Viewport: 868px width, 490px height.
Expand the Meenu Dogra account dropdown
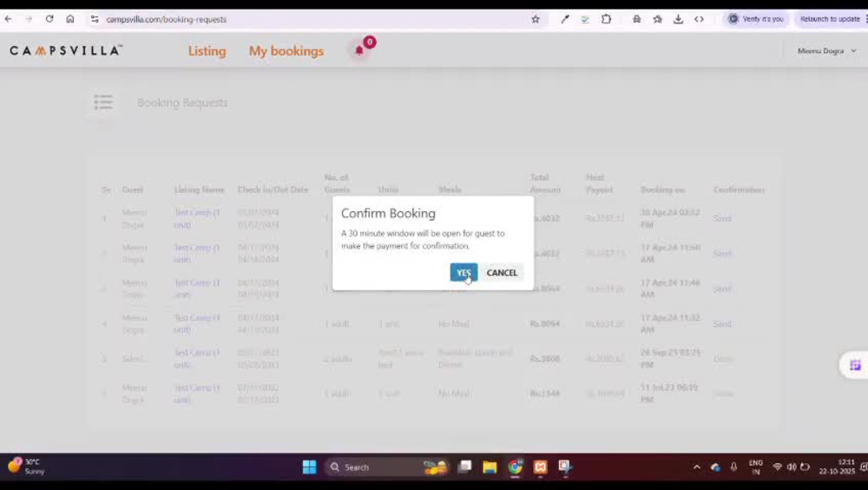click(826, 51)
